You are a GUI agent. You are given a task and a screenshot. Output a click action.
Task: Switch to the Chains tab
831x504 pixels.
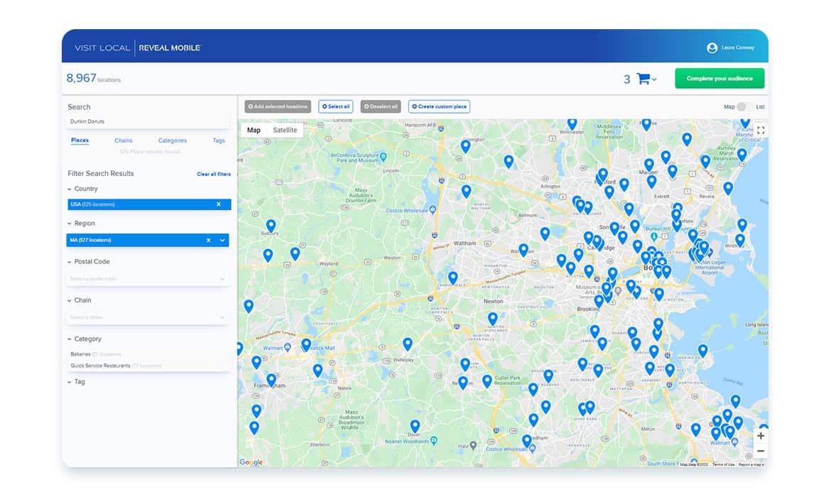124,141
